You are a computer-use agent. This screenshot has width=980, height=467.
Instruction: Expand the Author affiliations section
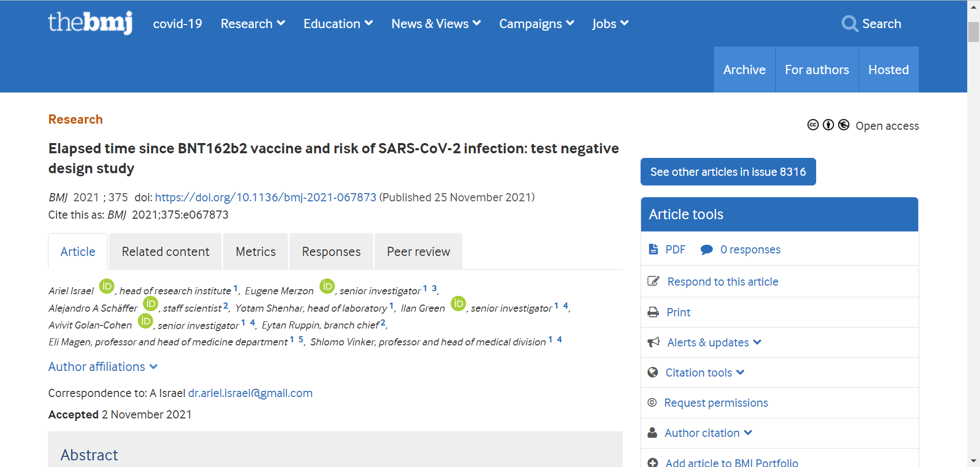pyautogui.click(x=103, y=367)
